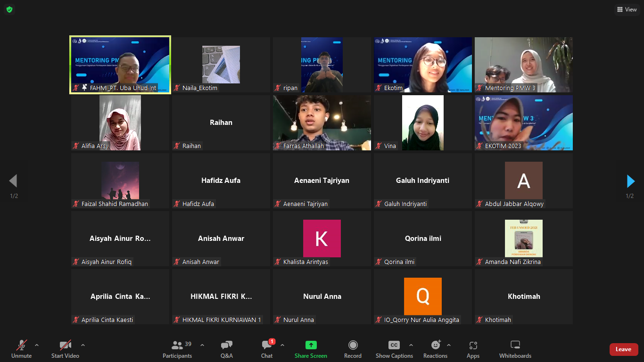
Task: Start recording with the Record icon
Action: coord(353,345)
